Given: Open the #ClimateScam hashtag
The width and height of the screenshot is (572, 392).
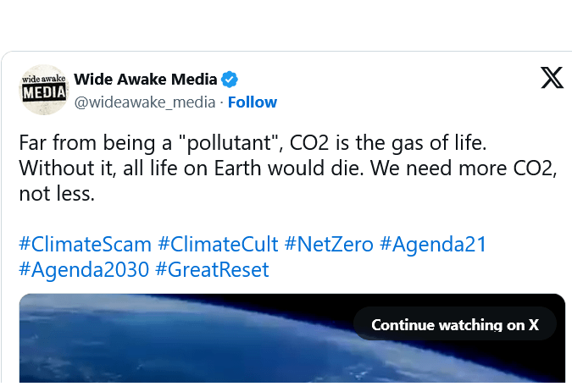Looking at the screenshot, I should click(85, 245).
